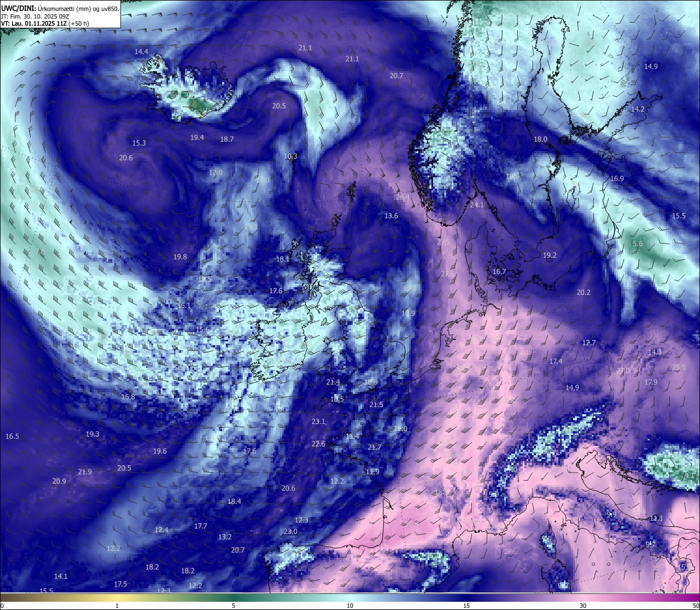Click the value 11.9 near Brittany

pyautogui.click(x=372, y=472)
